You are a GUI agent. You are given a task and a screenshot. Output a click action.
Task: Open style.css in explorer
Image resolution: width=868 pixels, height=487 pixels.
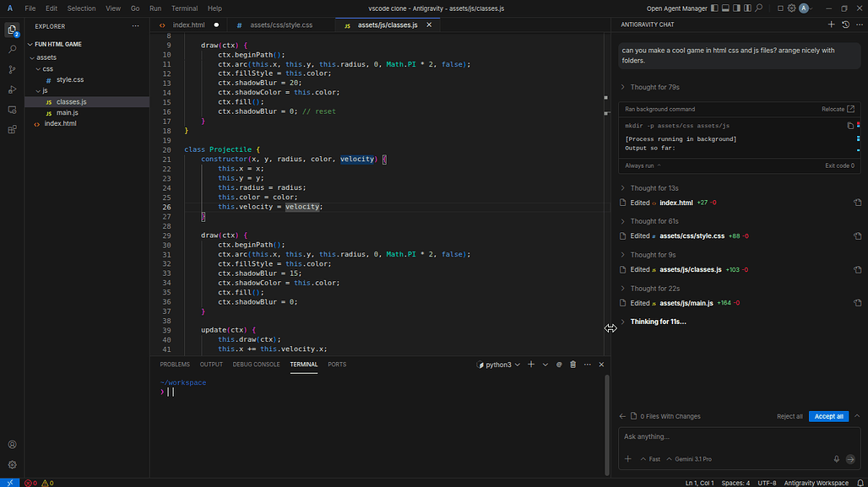point(70,79)
